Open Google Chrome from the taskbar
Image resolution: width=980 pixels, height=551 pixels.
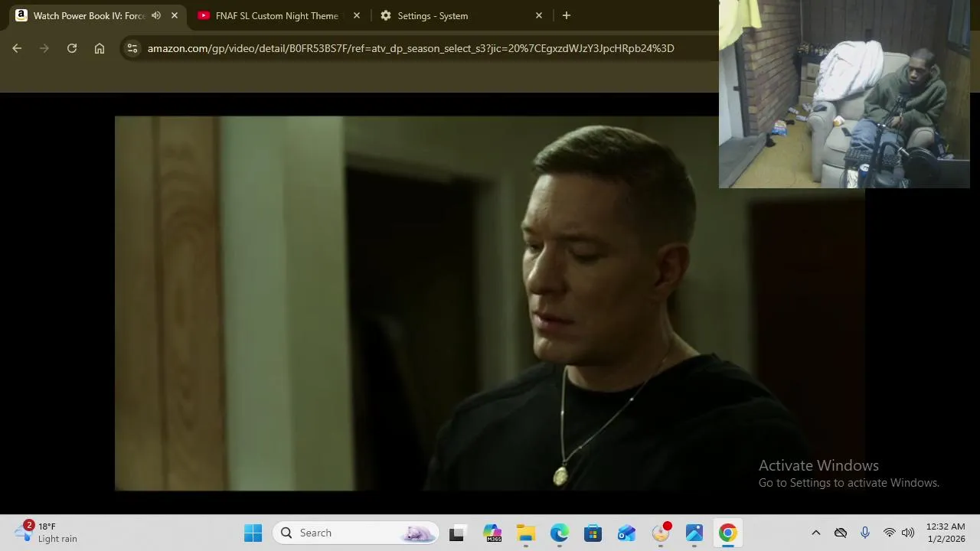727,533
